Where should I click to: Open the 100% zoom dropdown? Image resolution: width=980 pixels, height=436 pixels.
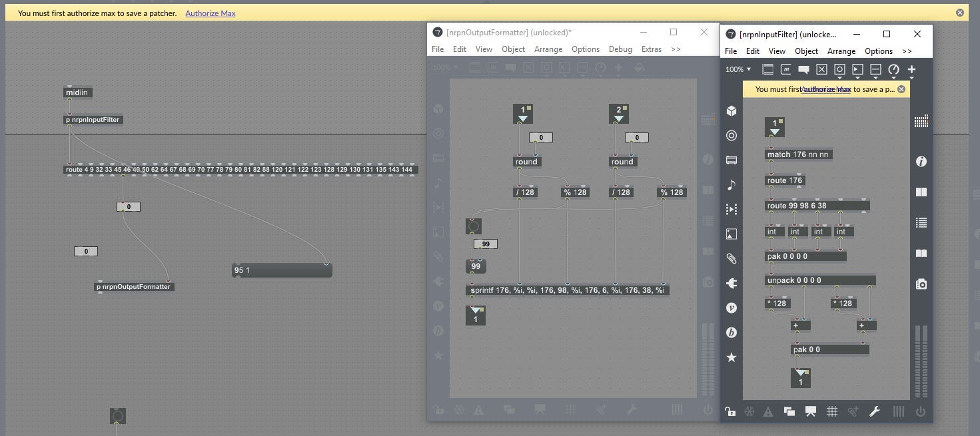coord(738,69)
